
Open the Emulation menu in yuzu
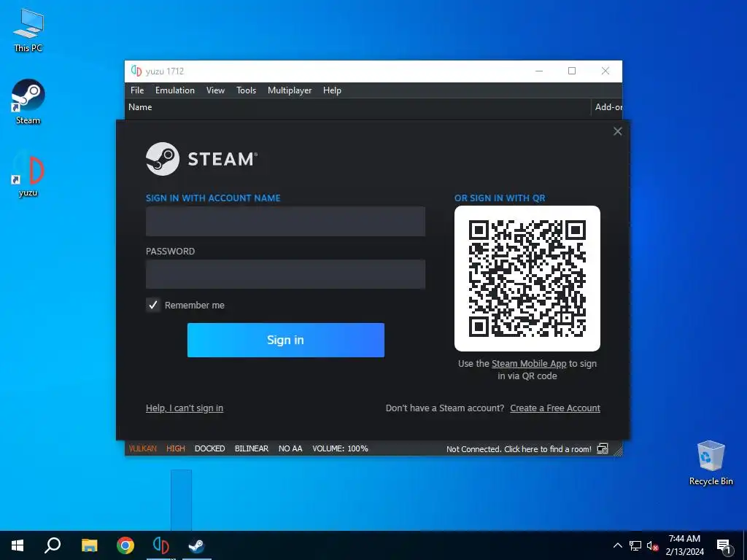175,90
